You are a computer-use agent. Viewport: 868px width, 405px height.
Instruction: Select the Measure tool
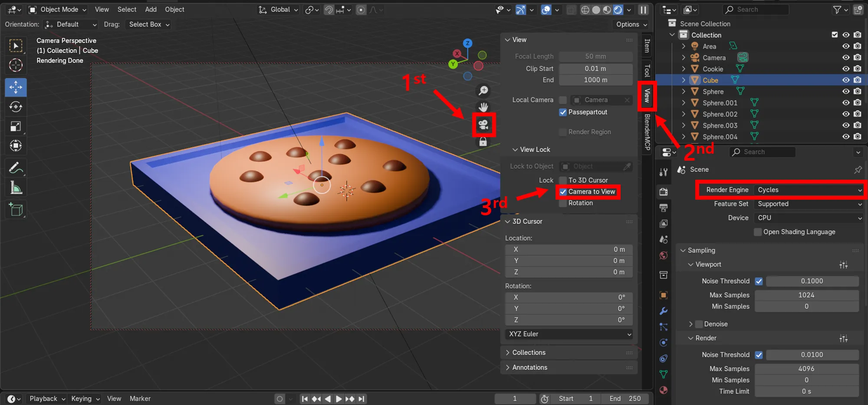(x=16, y=188)
